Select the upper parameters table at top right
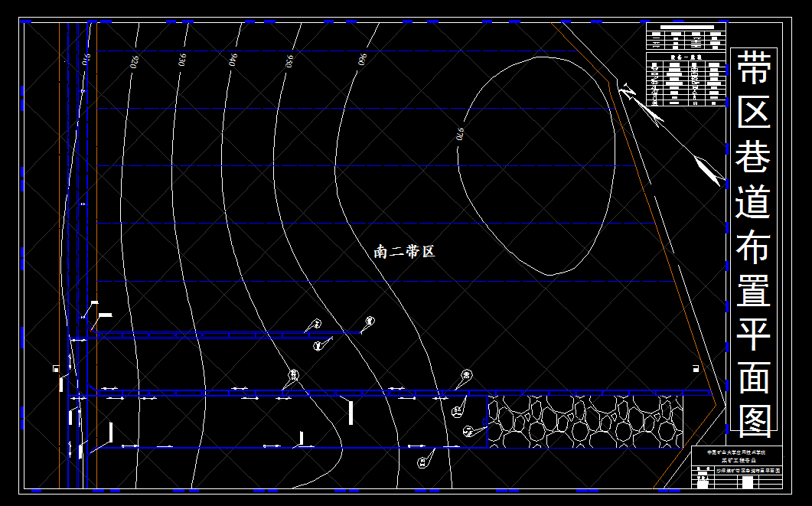 tap(686, 36)
